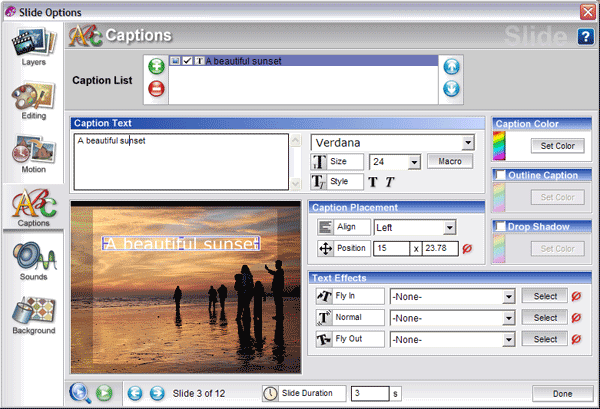Enable the Drop Shadow checkbox

point(500,226)
